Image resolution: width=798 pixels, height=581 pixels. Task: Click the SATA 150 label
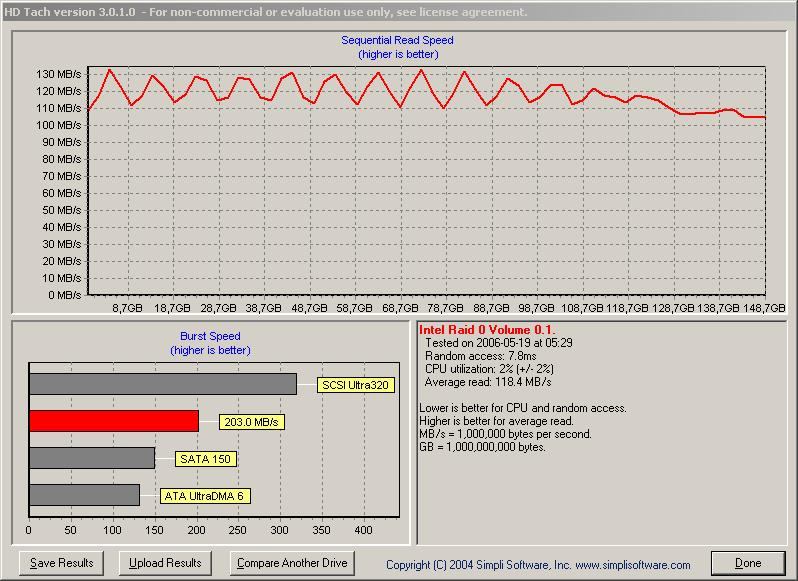click(206, 459)
